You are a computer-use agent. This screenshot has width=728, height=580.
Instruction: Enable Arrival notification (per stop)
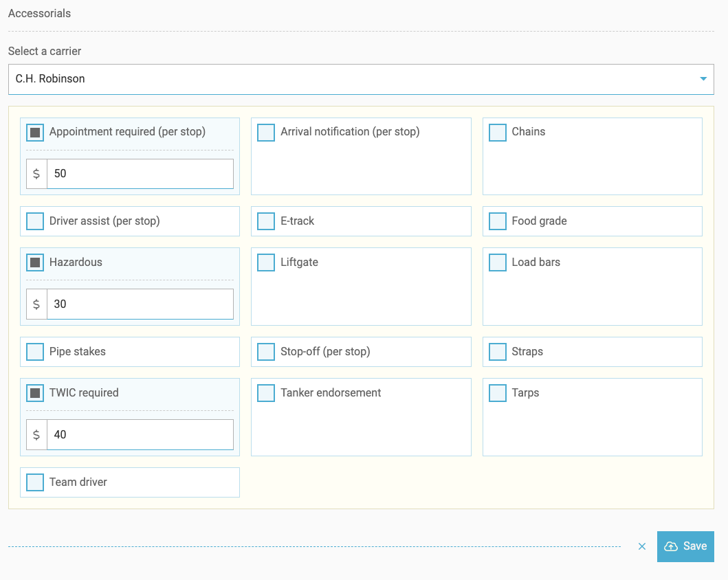[x=266, y=133]
